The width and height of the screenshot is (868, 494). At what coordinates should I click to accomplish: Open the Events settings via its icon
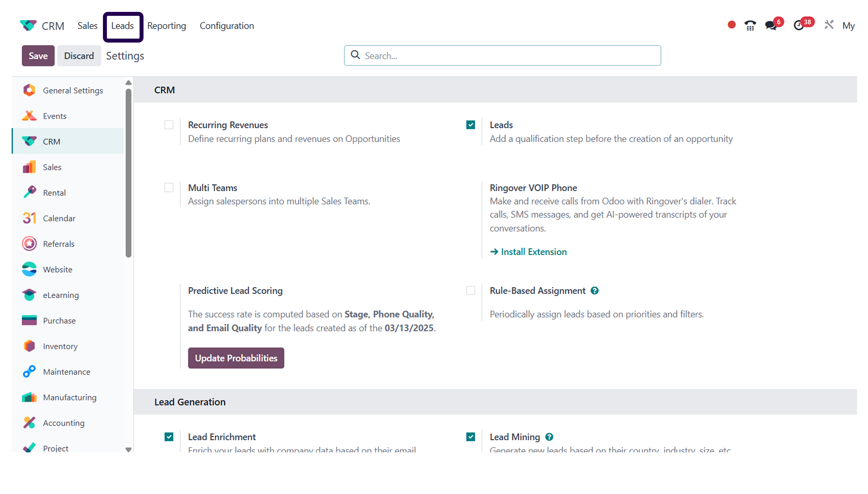click(29, 116)
